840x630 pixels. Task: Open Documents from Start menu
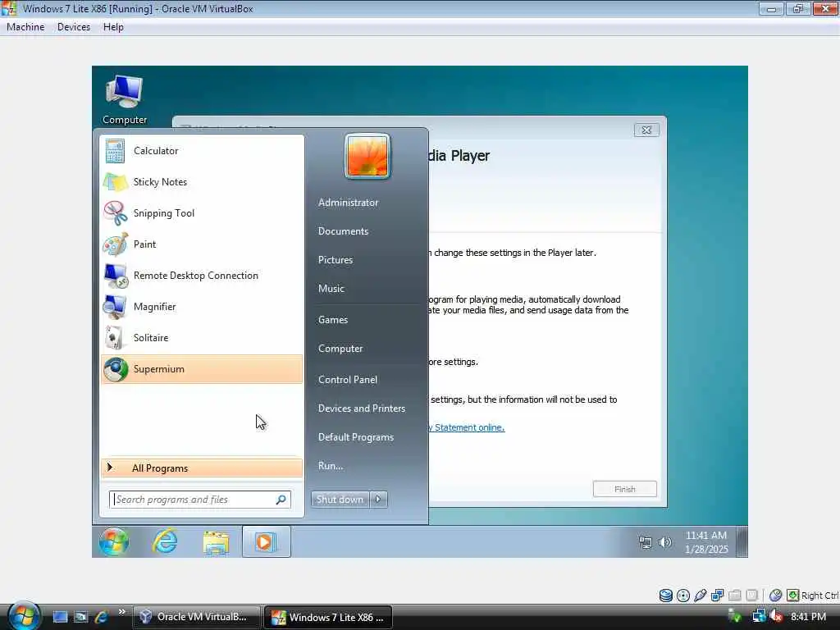[x=344, y=231]
